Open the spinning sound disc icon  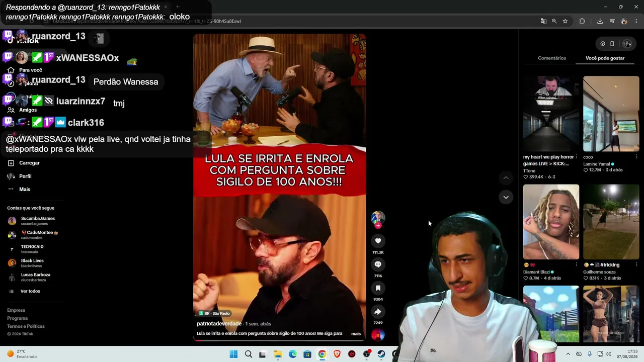point(378,334)
